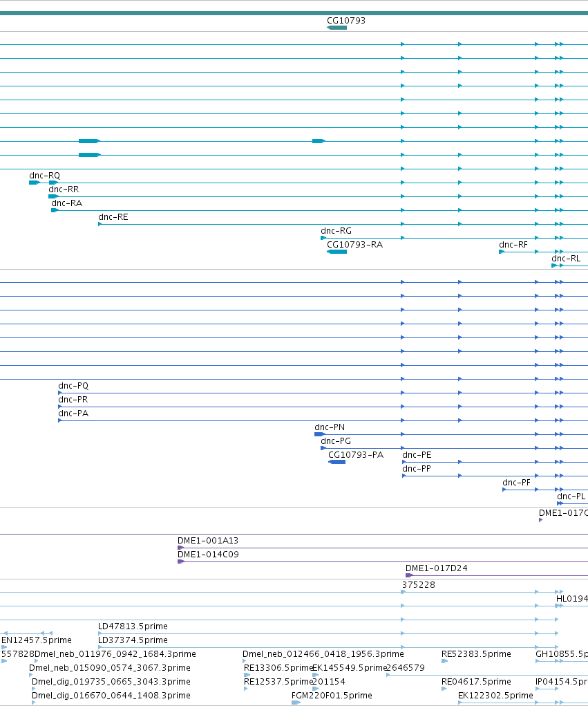This screenshot has height=706, width=588.
Task: Click the dnc-PA protein label
Action: pos(73,414)
